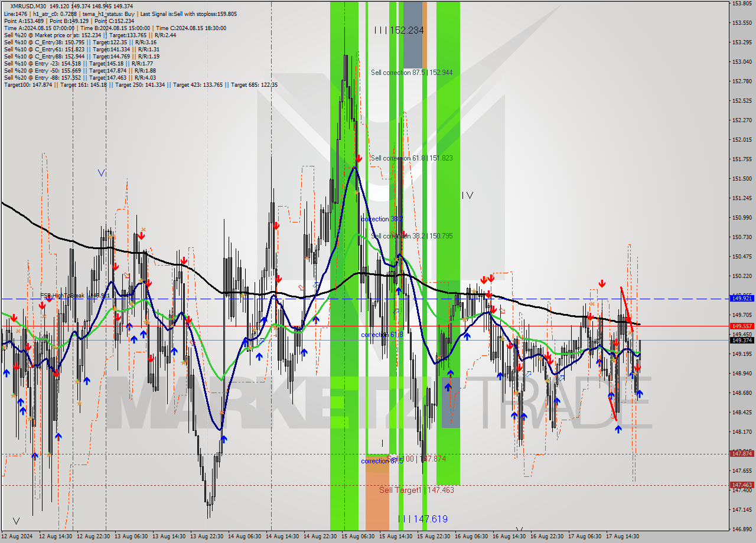Click the blue 'I I I 147.619' wave label
756x543 pixels.
[x=422, y=519]
